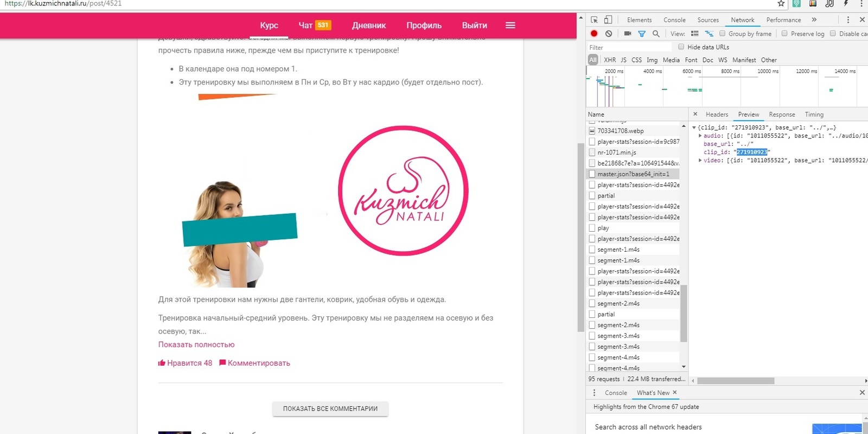Collapse the root JSON object arrow
This screenshot has width=868, height=434.
point(694,127)
